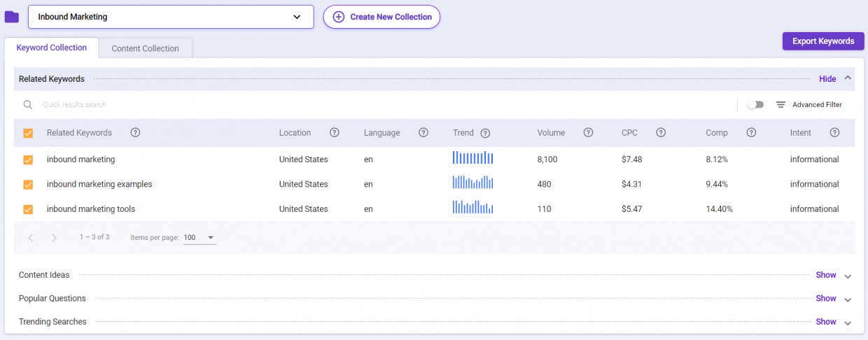Open trend chart for inbound marketing tools
The image size is (868, 340).
click(x=473, y=207)
